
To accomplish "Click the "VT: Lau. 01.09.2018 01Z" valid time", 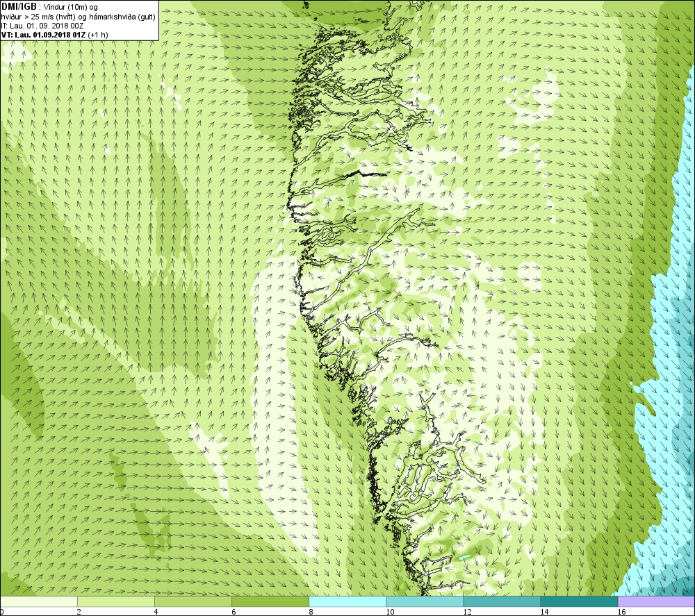I will [x=43, y=35].
